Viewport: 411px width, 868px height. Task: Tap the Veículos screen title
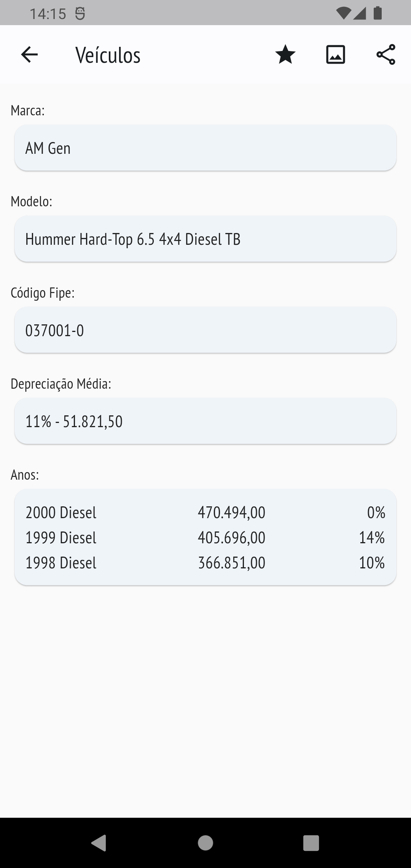(108, 55)
